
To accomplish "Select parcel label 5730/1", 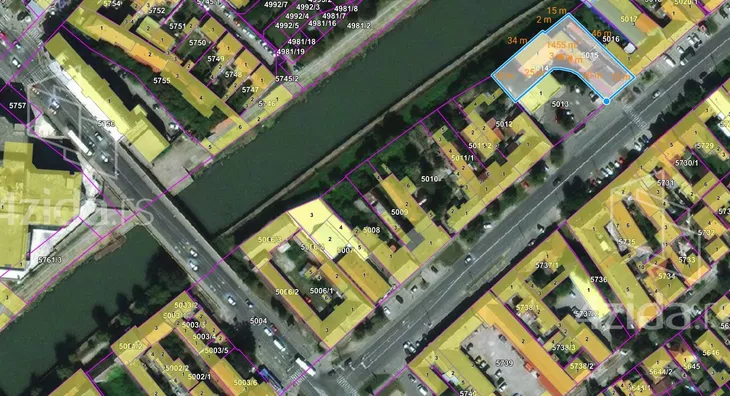I will [x=687, y=162].
